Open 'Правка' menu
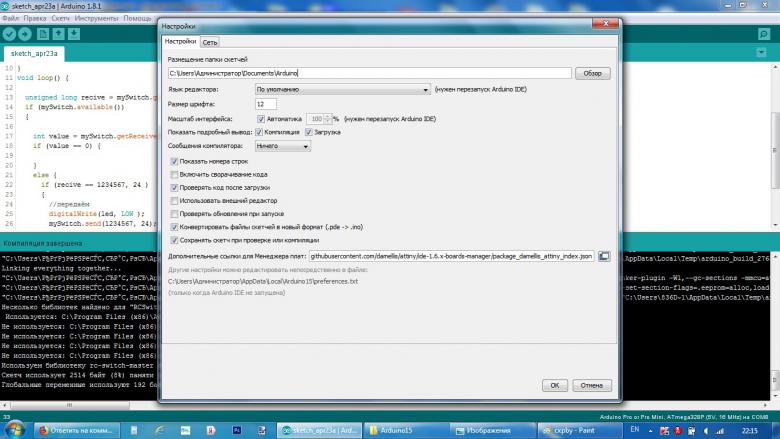 point(35,18)
